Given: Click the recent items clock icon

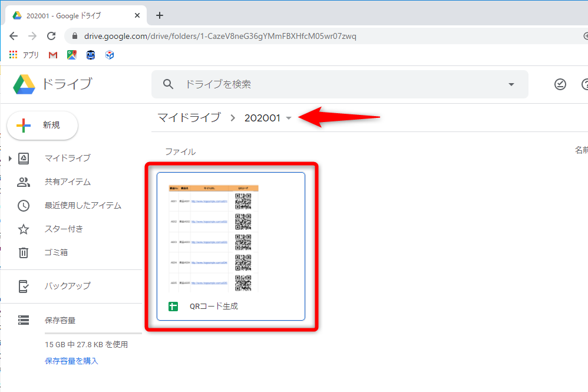Looking at the screenshot, I should point(24,206).
